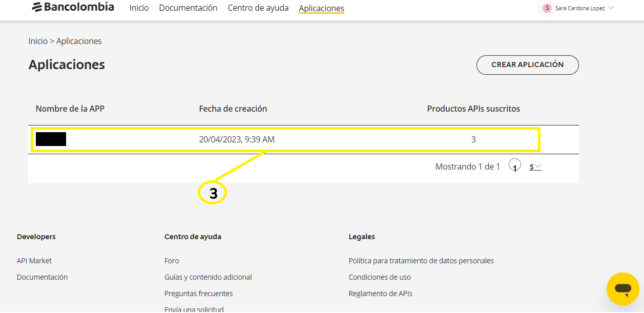Read the Condiciones de uso
This screenshot has height=313, width=644.
pyautogui.click(x=380, y=277)
